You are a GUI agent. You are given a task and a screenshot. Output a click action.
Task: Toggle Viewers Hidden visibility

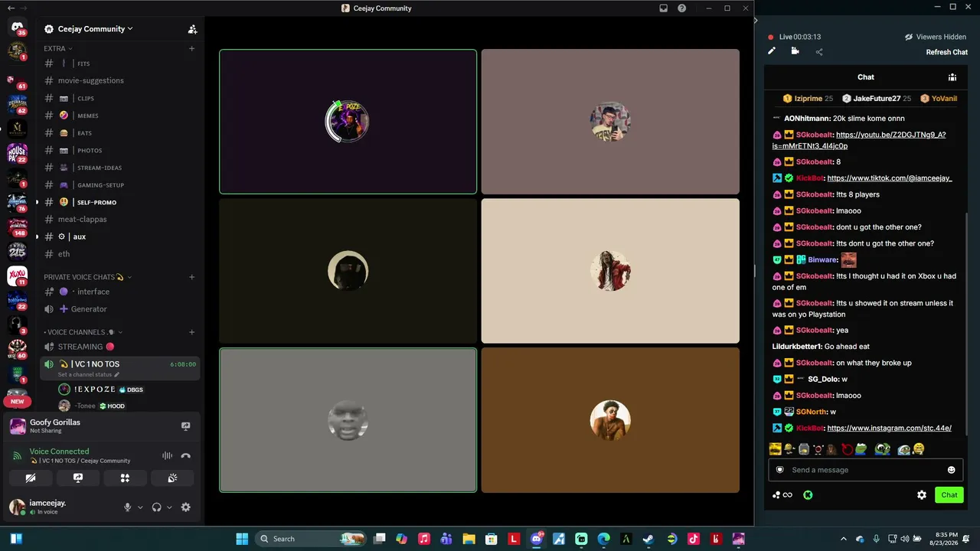coord(935,37)
